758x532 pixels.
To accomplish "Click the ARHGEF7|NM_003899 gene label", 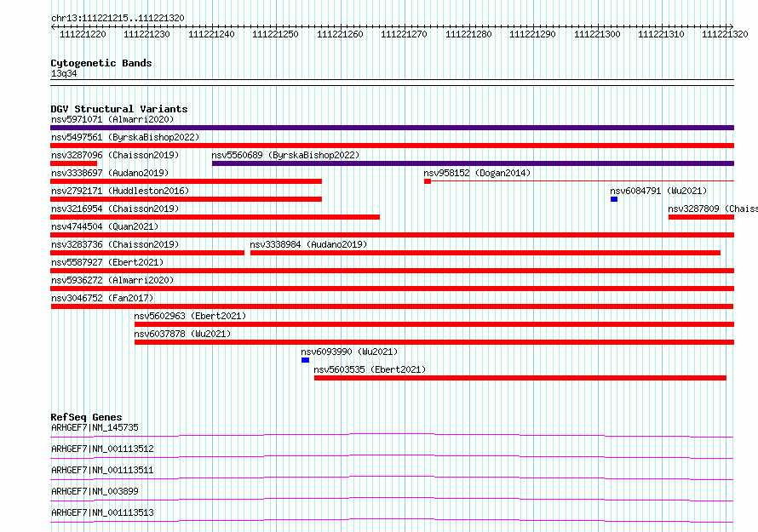I will 95,491.
